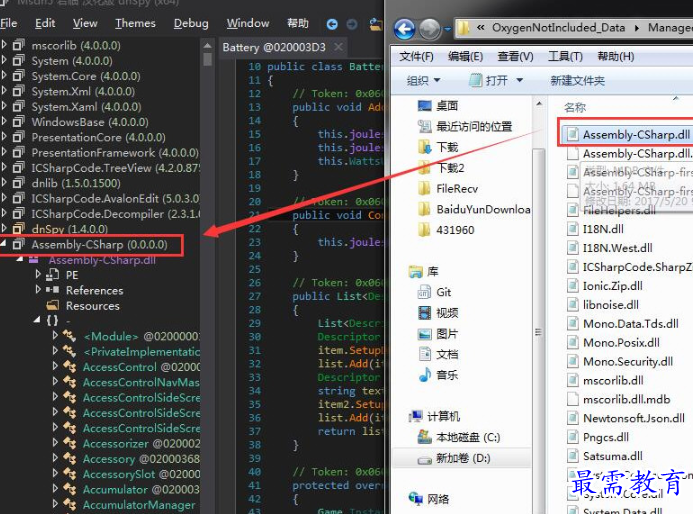This screenshot has height=514, width=693.
Task: Click Explorer forward navigation button
Action: (430, 29)
